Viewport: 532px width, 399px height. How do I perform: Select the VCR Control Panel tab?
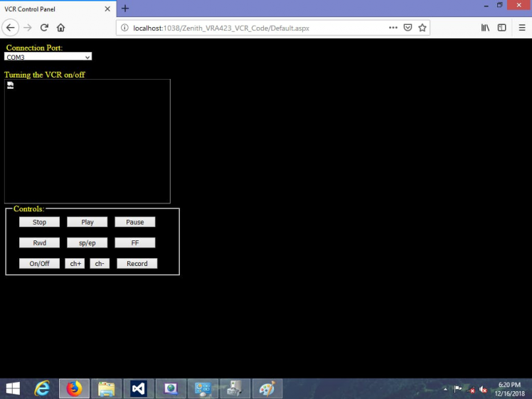pos(58,9)
